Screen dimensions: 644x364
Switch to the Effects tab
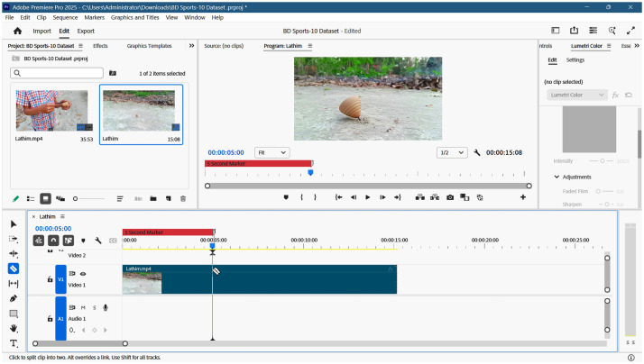tap(100, 46)
